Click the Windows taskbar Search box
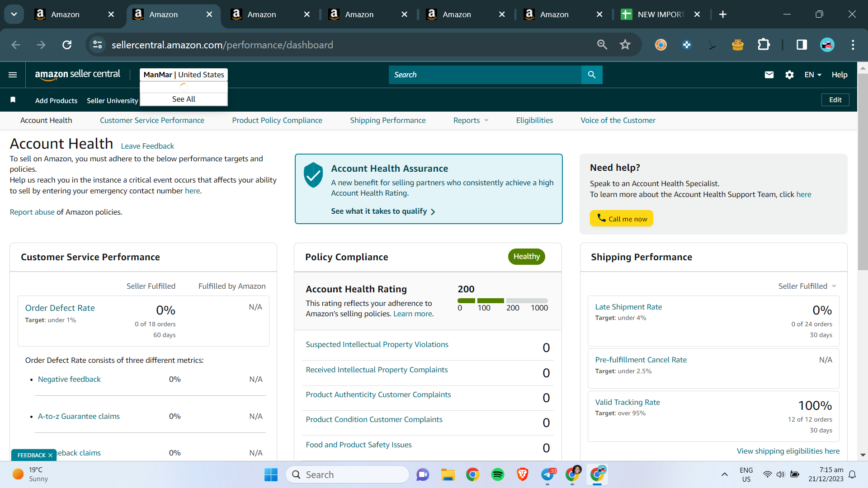 click(347, 475)
